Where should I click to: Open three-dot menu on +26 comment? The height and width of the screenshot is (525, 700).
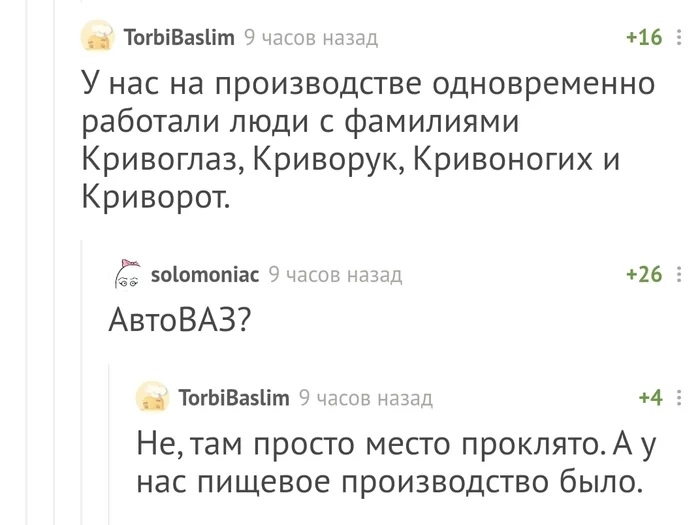[679, 274]
